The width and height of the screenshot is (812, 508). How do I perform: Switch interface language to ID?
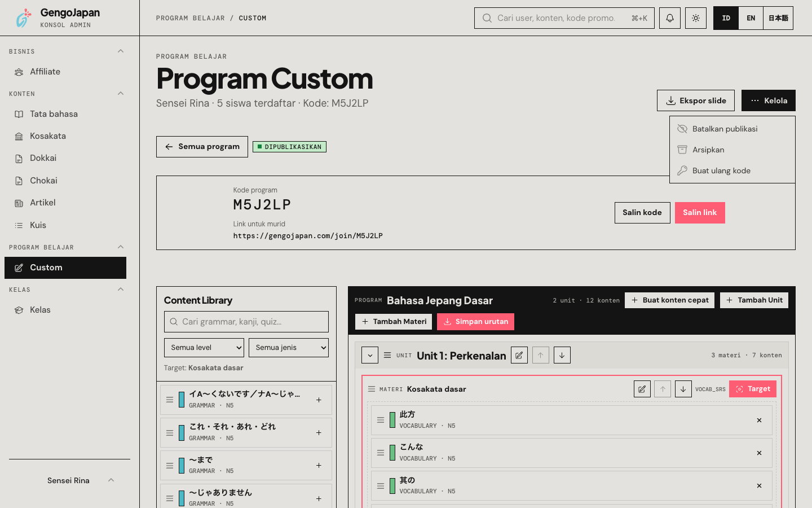726,18
